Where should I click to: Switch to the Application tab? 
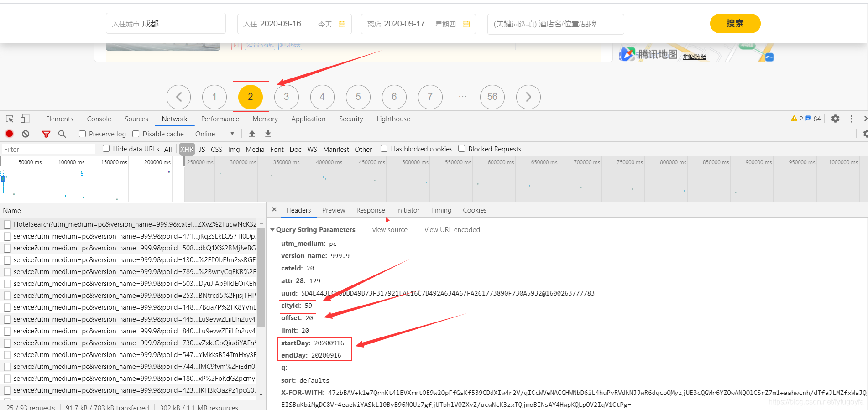[309, 119]
